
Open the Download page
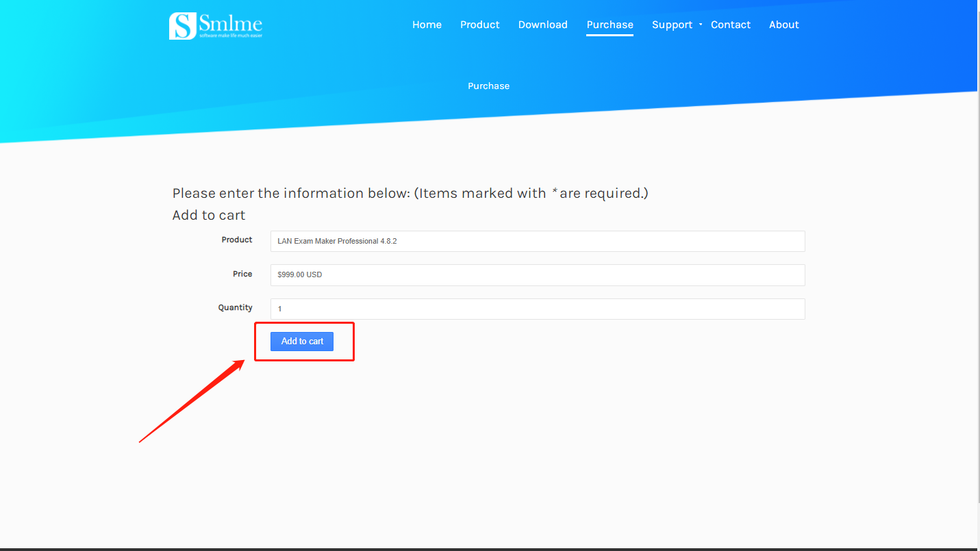pos(543,25)
